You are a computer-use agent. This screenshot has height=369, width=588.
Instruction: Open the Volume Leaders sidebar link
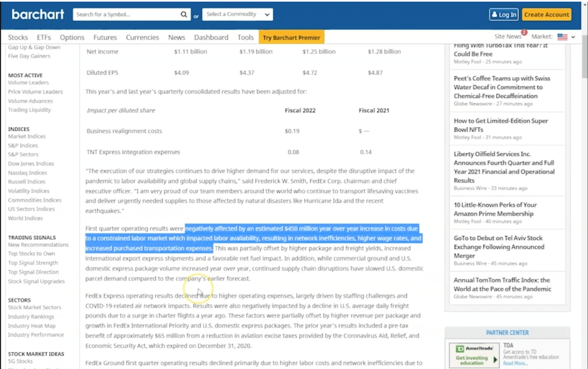[28, 83]
